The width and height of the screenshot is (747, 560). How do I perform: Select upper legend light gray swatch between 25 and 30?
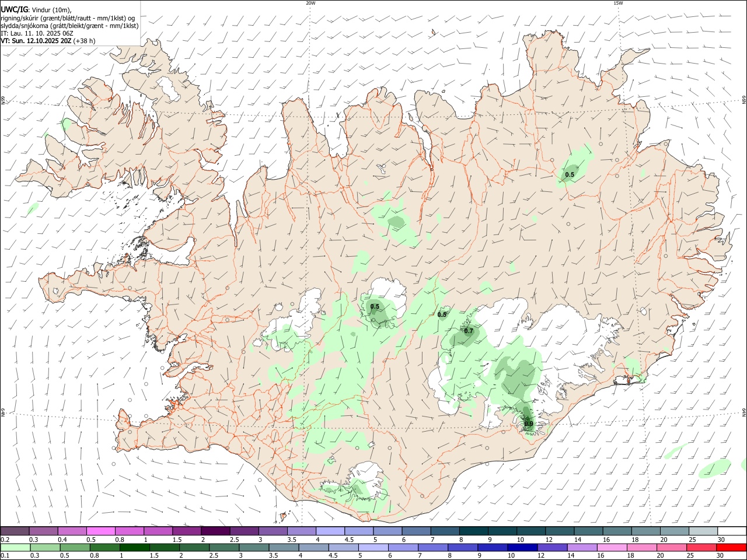point(704,531)
